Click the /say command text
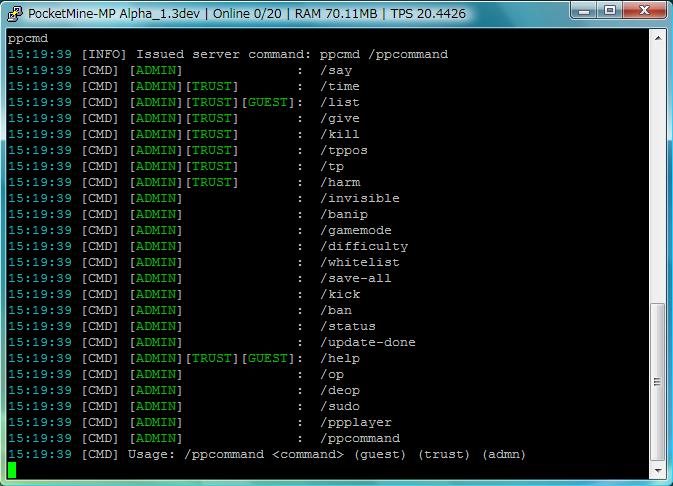The height and width of the screenshot is (486, 673). tap(336, 70)
